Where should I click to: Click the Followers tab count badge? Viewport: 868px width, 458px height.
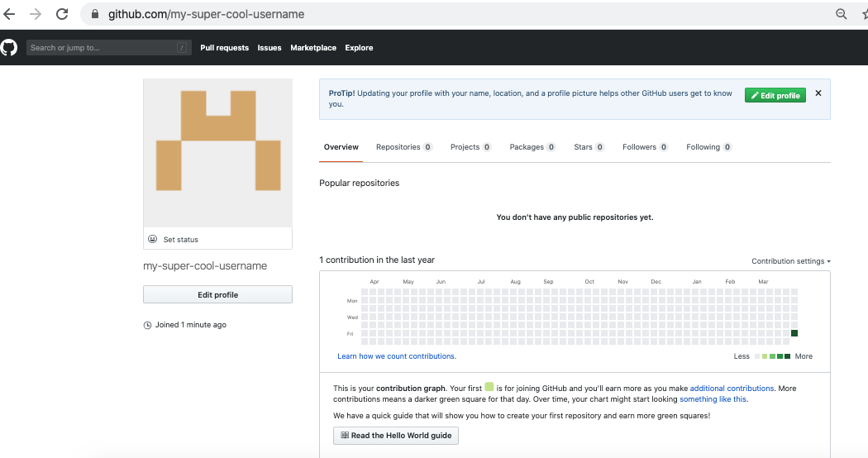(x=664, y=147)
